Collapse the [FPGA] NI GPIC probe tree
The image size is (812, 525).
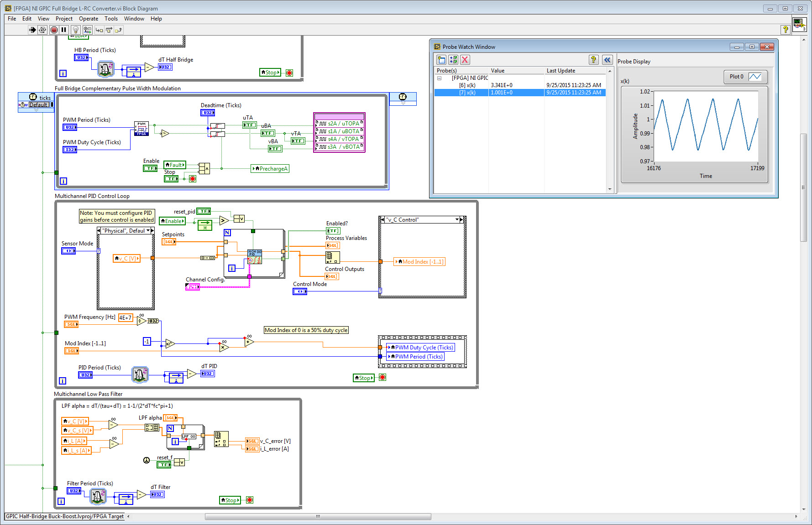pos(439,78)
